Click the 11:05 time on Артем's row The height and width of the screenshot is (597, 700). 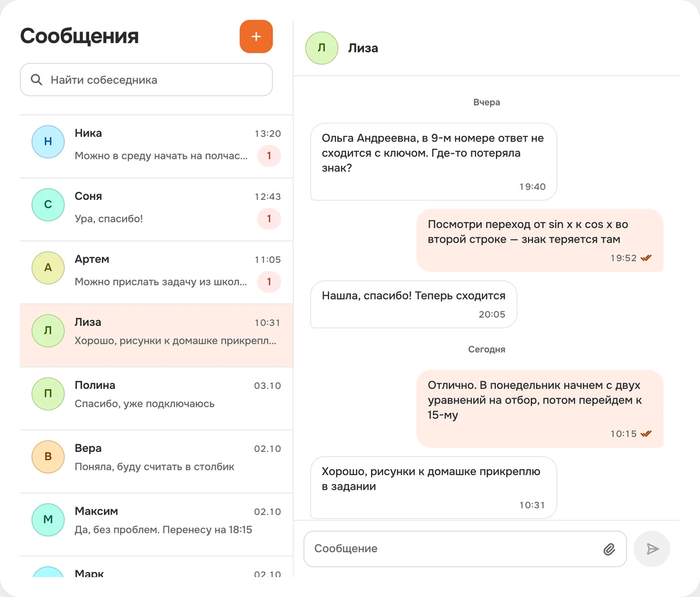pyautogui.click(x=268, y=259)
